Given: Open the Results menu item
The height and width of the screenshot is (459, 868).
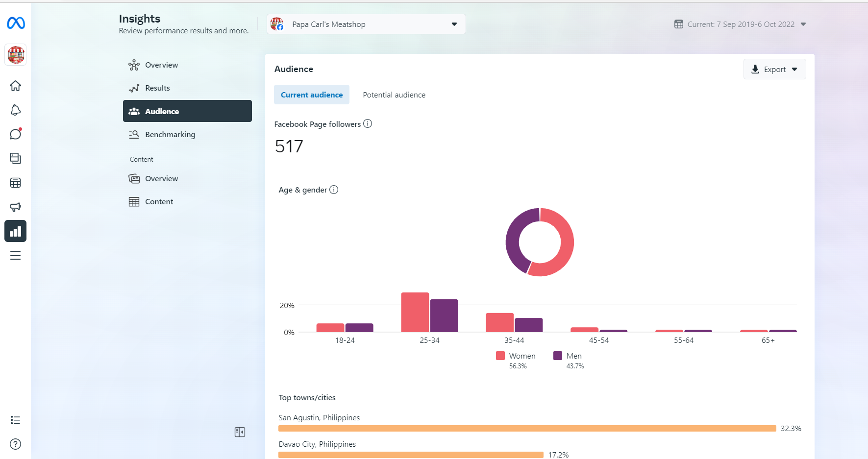Looking at the screenshot, I should coord(187,88).
